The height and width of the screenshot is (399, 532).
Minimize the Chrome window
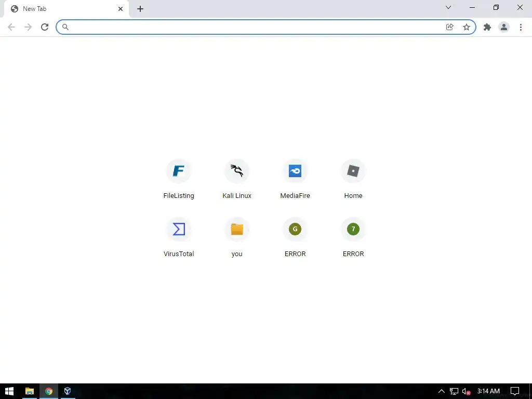click(x=472, y=7)
